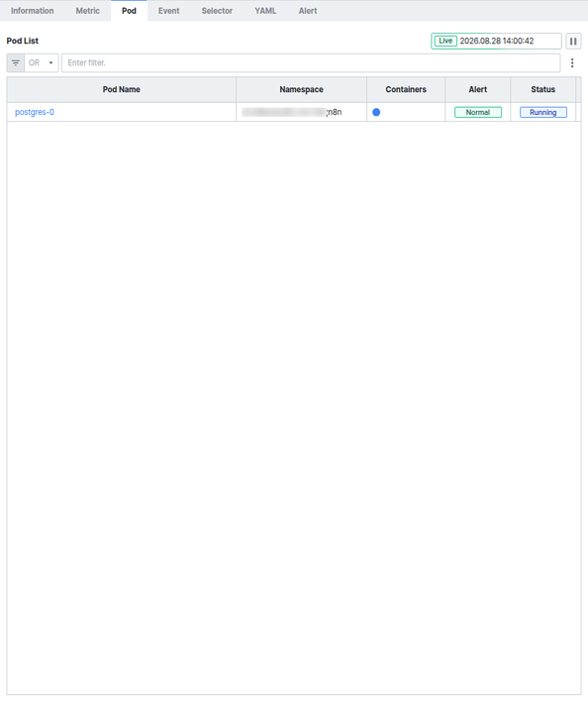Screen dimensions: 588x706
Task: Toggle the Live mode badge
Action: (445, 41)
